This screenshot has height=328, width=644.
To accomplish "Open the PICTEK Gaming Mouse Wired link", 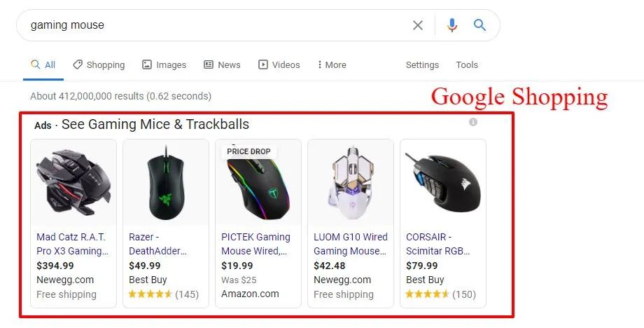I will tap(256, 244).
